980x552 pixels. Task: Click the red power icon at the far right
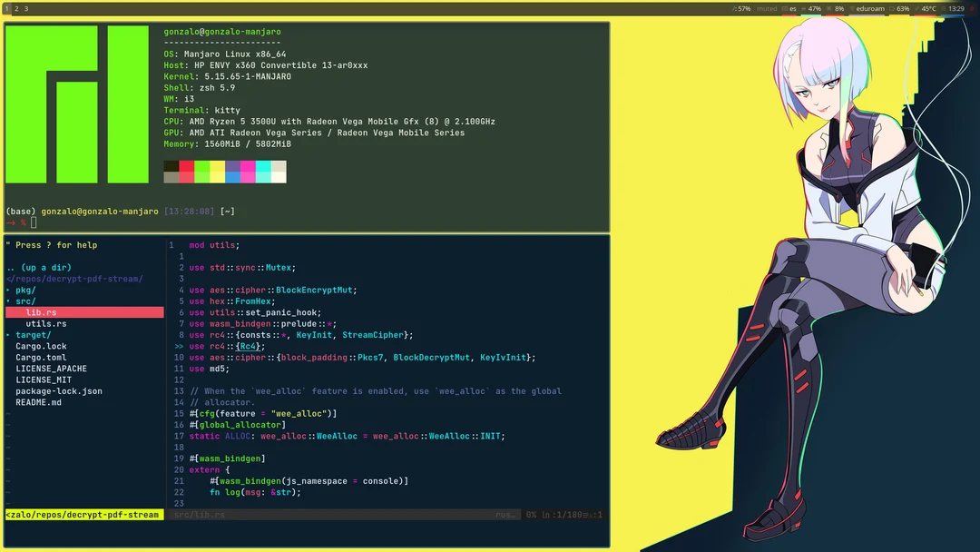pyautogui.click(x=972, y=7)
